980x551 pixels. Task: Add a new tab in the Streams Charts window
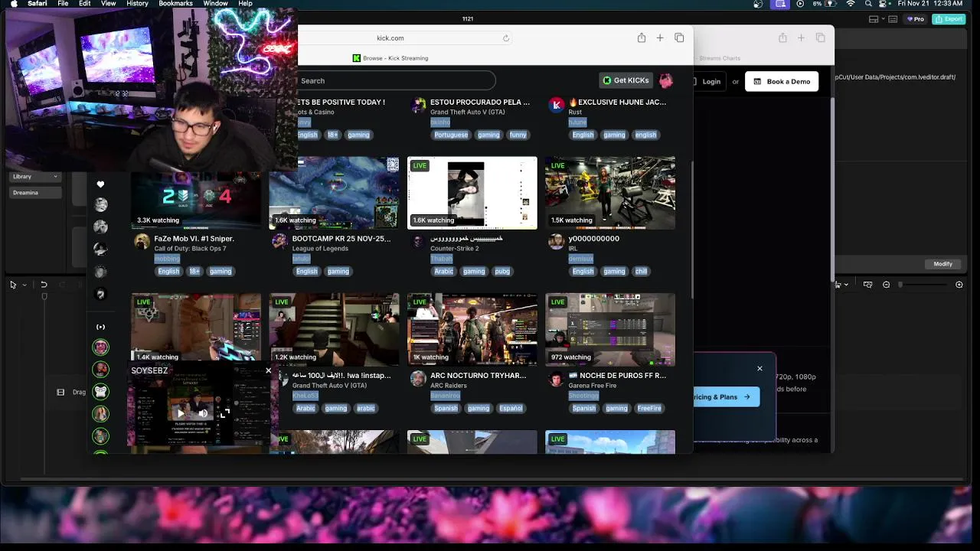(x=801, y=37)
